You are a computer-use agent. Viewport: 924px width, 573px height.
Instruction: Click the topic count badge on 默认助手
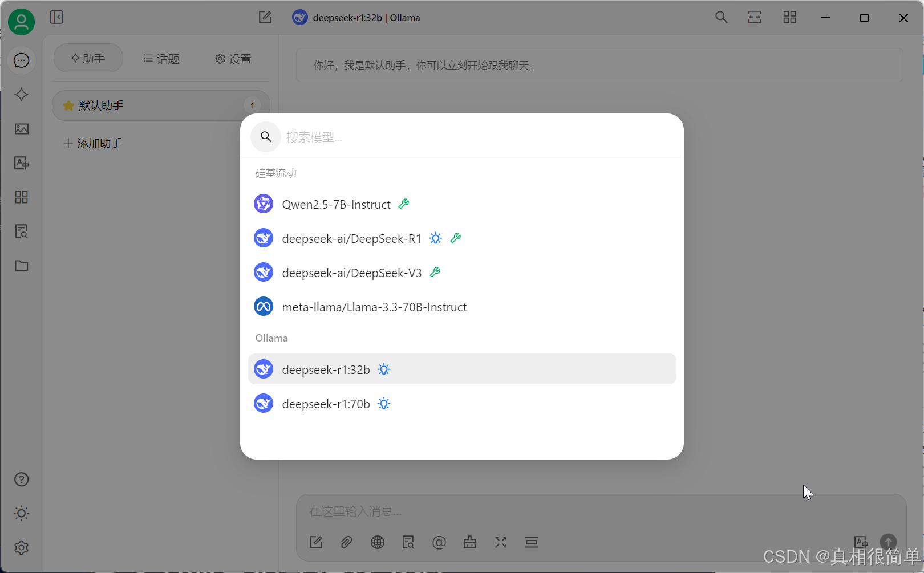(x=252, y=105)
